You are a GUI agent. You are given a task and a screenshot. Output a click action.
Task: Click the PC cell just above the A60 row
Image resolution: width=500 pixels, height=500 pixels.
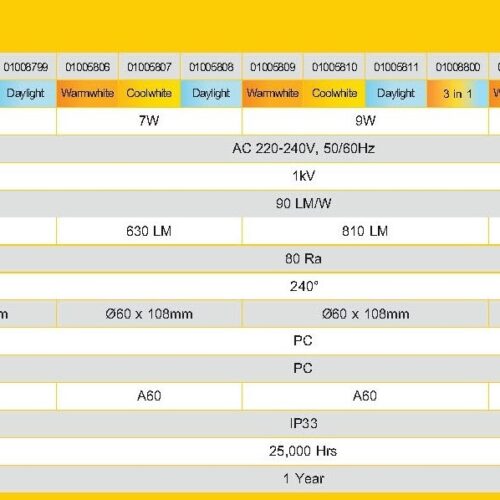(303, 368)
